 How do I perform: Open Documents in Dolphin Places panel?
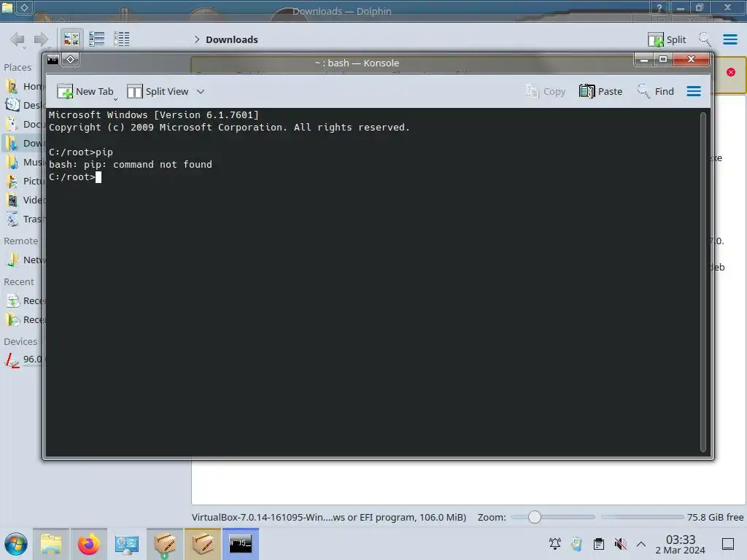point(24,124)
